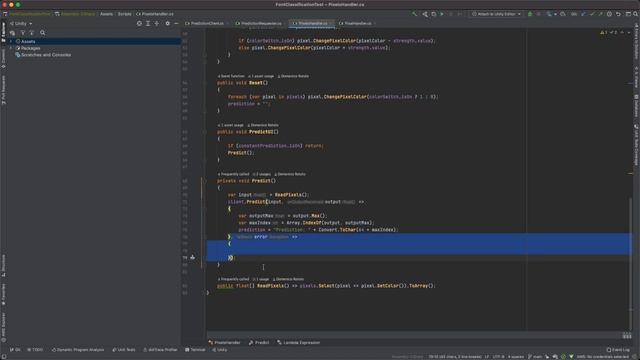Screen dimensions: 640x360
Task: Click the warnings indicator at editor top right
Action: coord(604,32)
